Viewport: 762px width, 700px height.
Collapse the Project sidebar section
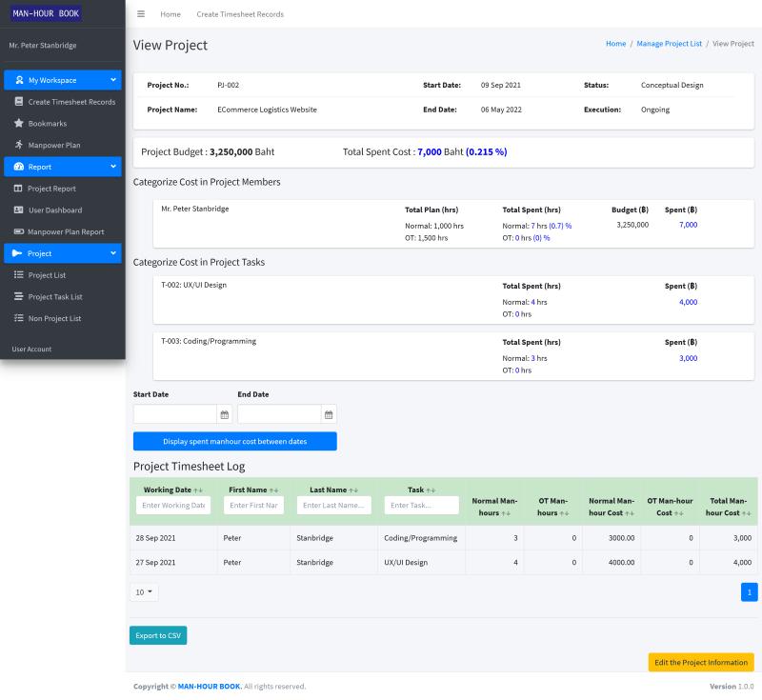113,253
